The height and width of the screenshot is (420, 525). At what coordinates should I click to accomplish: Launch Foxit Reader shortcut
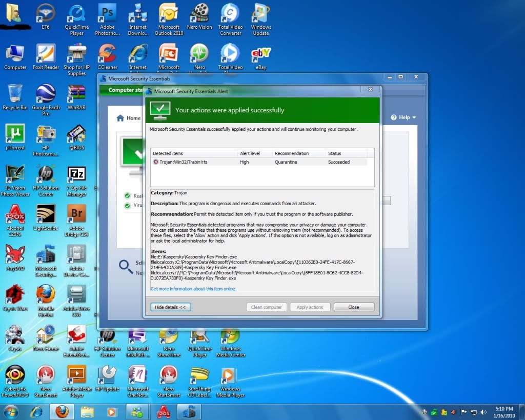coord(46,56)
